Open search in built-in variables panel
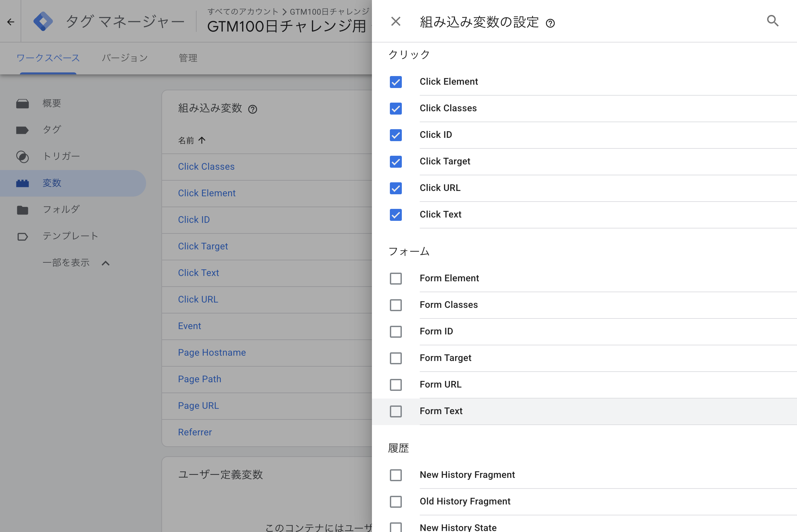This screenshot has height=532, width=797. tap(772, 21)
